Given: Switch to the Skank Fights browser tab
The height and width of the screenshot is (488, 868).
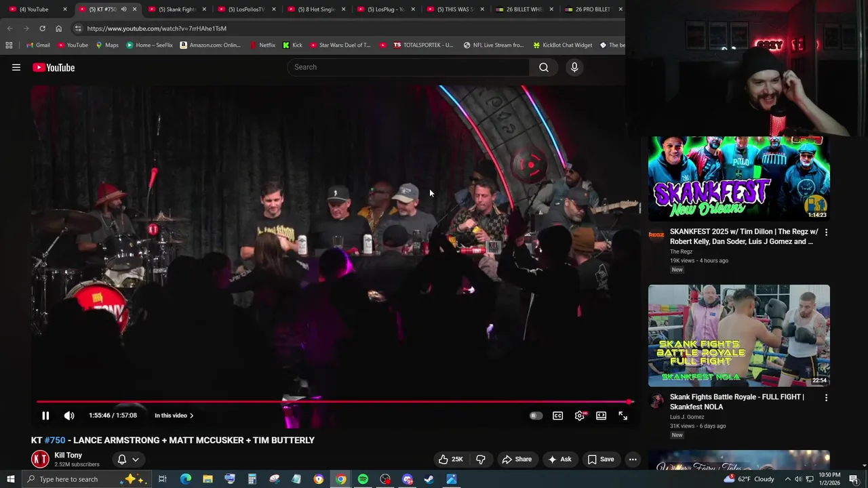Looking at the screenshot, I should tap(176, 9).
